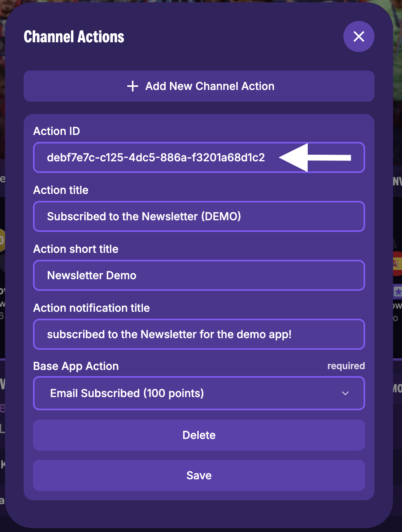Click the Channel Actions dialog title
402x532 pixels.
coord(74,36)
